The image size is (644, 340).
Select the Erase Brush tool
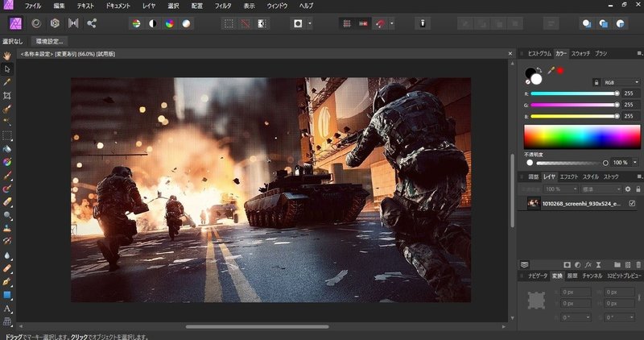coord(7,202)
